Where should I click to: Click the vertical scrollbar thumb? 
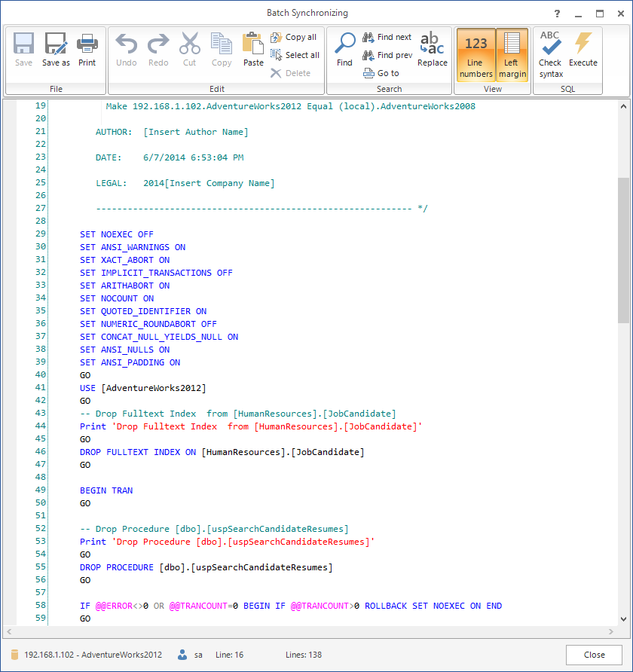[x=623, y=250]
